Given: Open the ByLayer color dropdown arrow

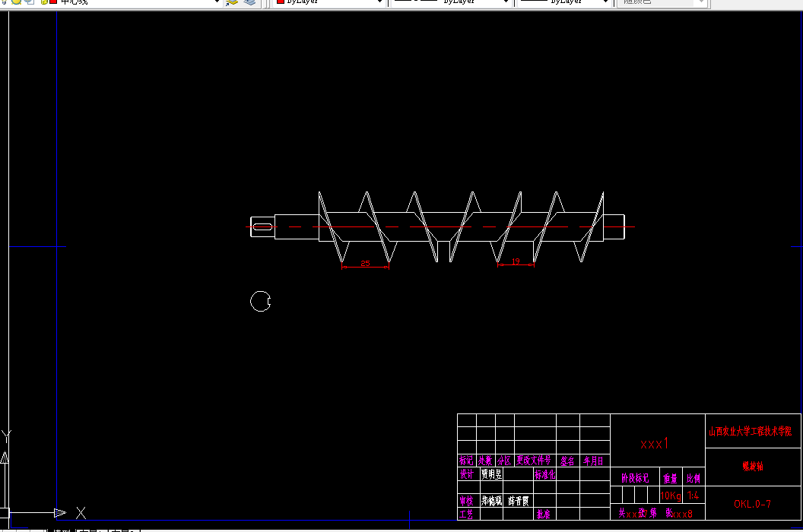Looking at the screenshot, I should 379,2.
